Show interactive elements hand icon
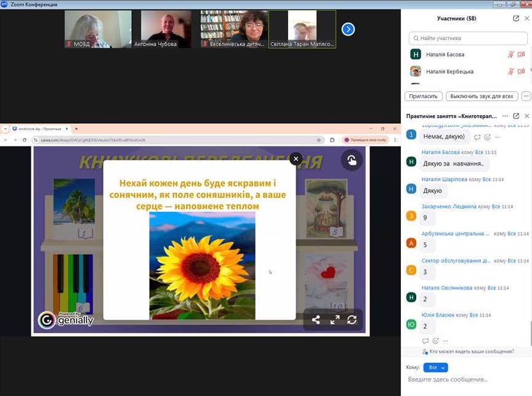This screenshot has height=396, width=532. 352,160
